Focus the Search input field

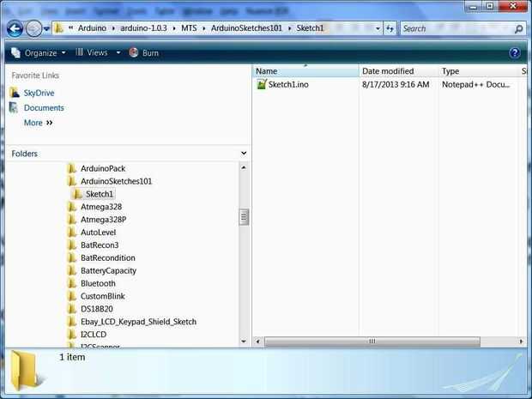457,29
